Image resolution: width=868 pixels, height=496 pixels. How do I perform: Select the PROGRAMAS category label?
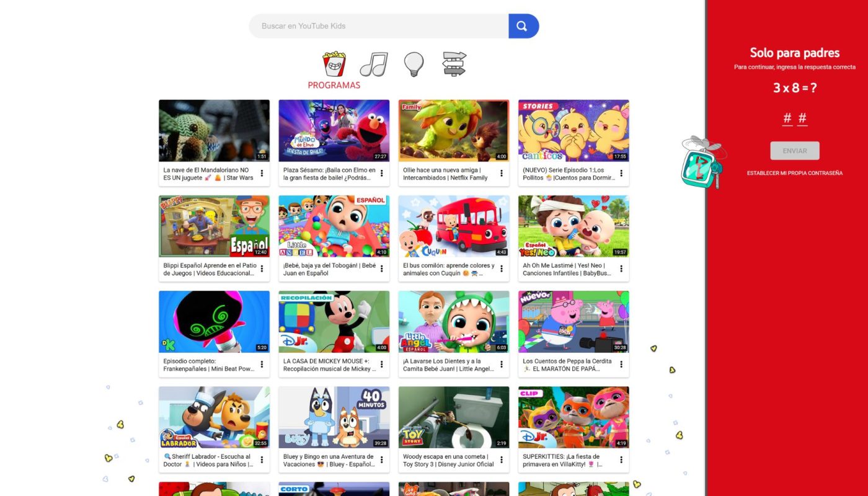(x=334, y=86)
